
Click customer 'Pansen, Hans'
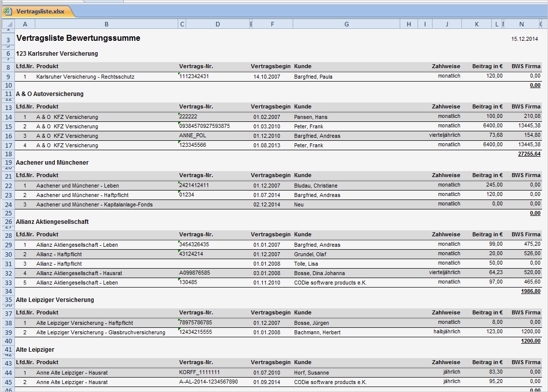(x=311, y=117)
